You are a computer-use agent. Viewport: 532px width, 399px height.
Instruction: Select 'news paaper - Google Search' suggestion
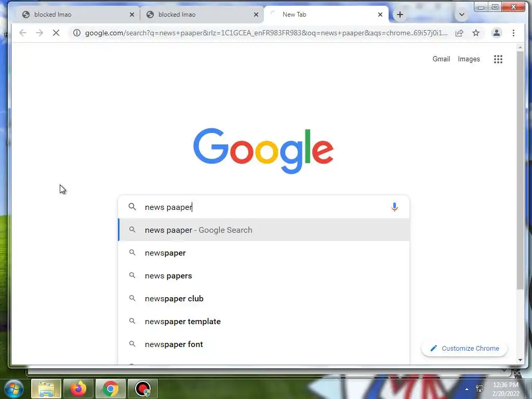(263, 230)
